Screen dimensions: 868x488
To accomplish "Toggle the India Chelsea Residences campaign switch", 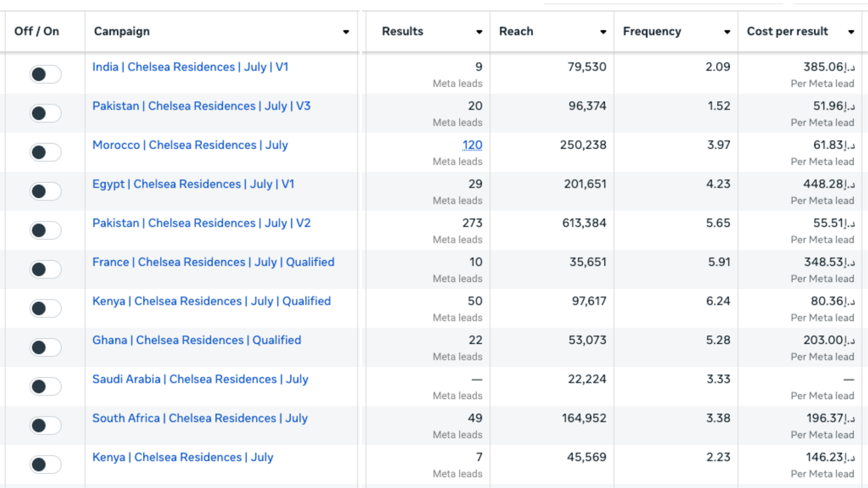I will click(x=45, y=74).
